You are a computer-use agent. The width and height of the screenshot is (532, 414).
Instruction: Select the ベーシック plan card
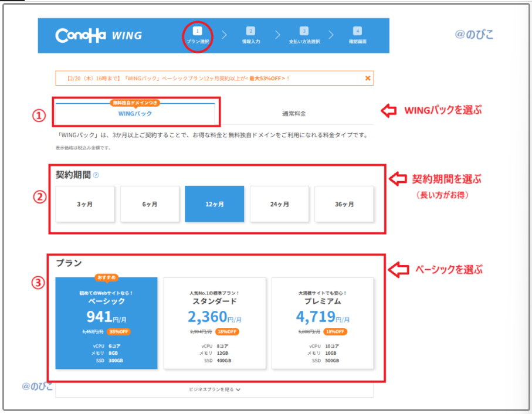click(107, 323)
